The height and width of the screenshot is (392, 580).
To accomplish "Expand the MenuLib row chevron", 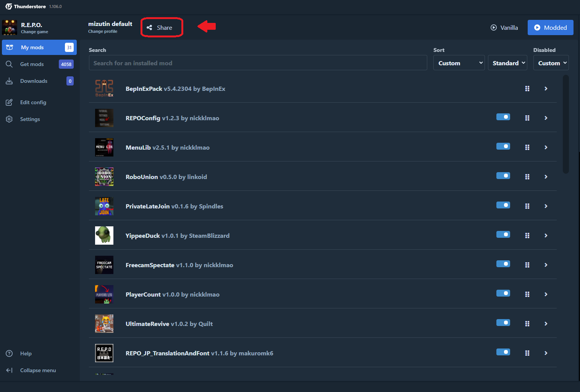I will pos(546,147).
